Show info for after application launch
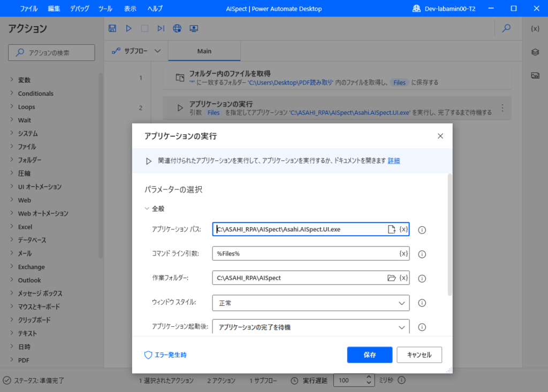The image size is (548, 392). (x=422, y=327)
